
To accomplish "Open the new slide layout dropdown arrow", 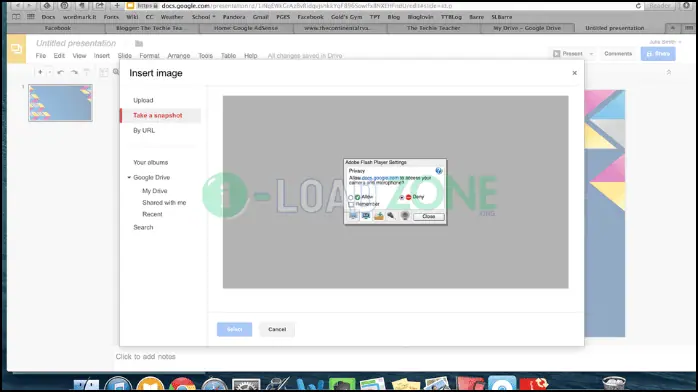I will (49, 72).
